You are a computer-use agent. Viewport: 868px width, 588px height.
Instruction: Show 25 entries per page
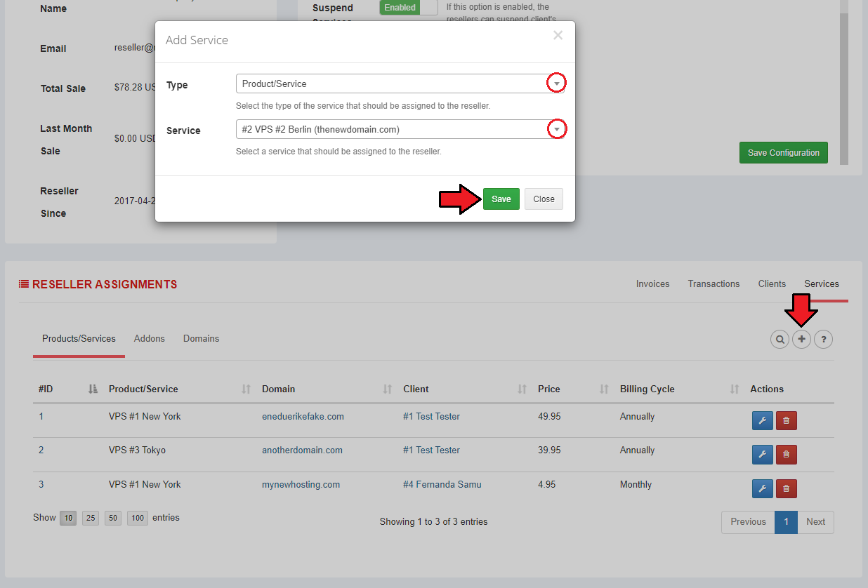[91, 519]
